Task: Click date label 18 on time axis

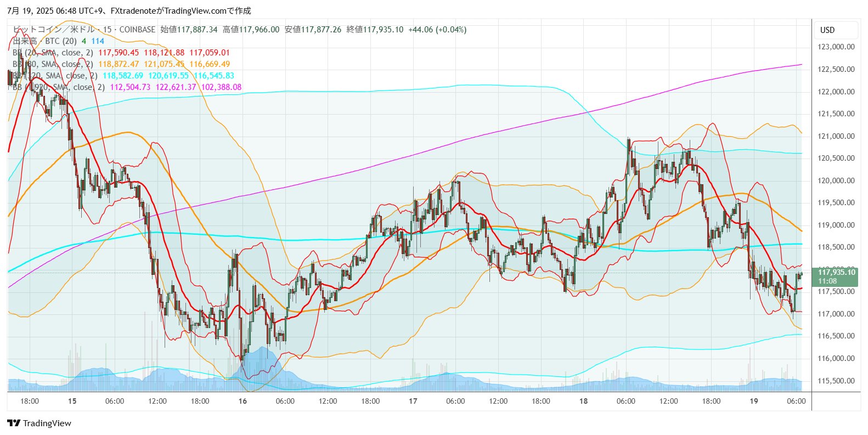Action: click(x=583, y=401)
